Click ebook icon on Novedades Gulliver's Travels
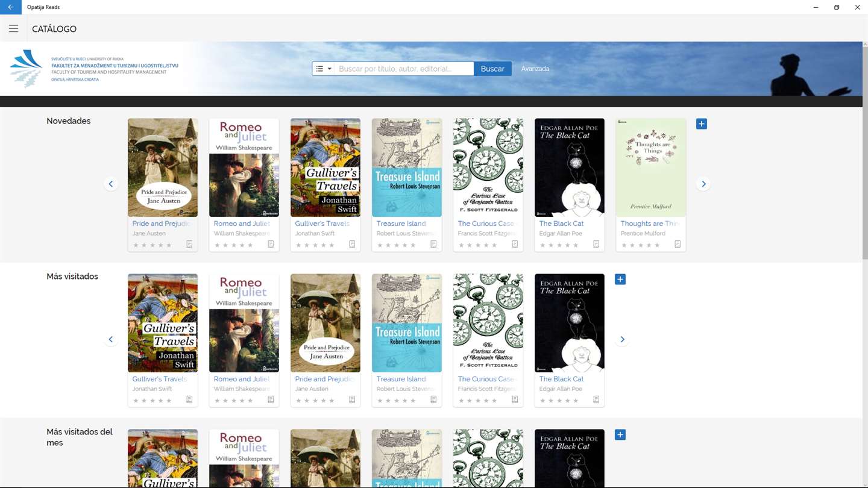868x488 pixels. pos(352,244)
